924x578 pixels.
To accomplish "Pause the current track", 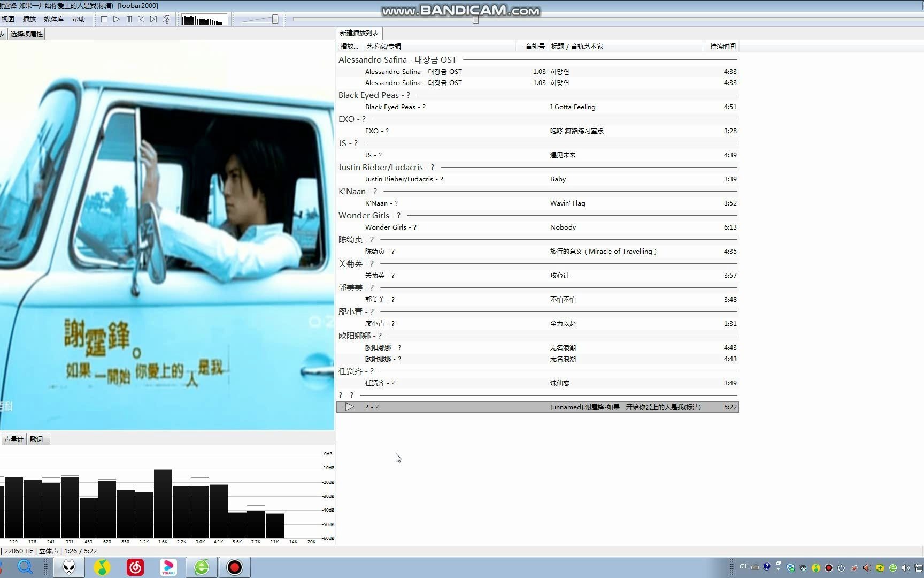I will (129, 19).
